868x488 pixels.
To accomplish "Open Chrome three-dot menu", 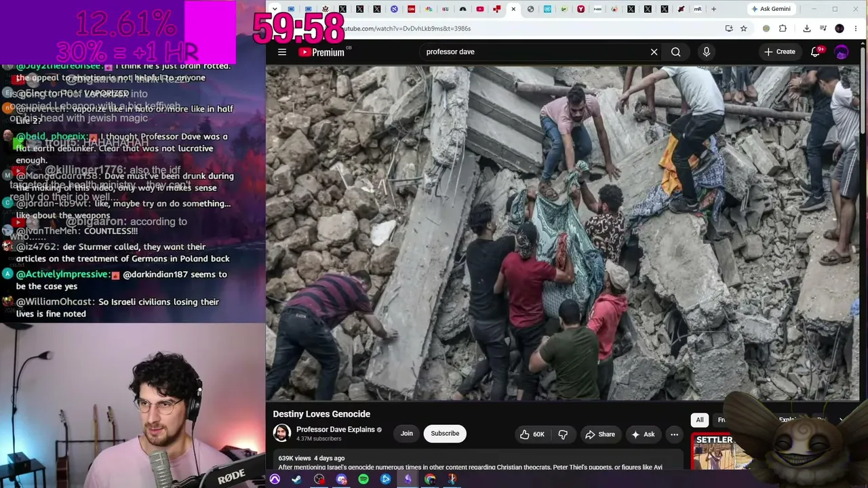I will pos(855,28).
